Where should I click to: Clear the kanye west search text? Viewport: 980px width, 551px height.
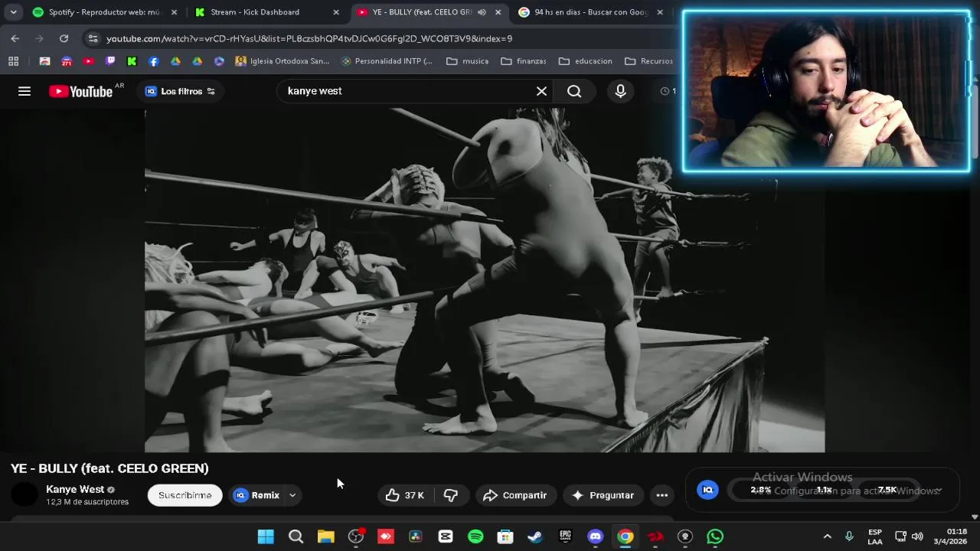click(x=541, y=91)
